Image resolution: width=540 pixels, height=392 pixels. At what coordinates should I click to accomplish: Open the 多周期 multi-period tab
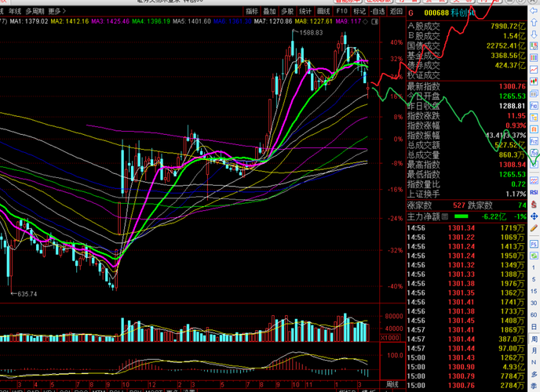click(x=35, y=11)
